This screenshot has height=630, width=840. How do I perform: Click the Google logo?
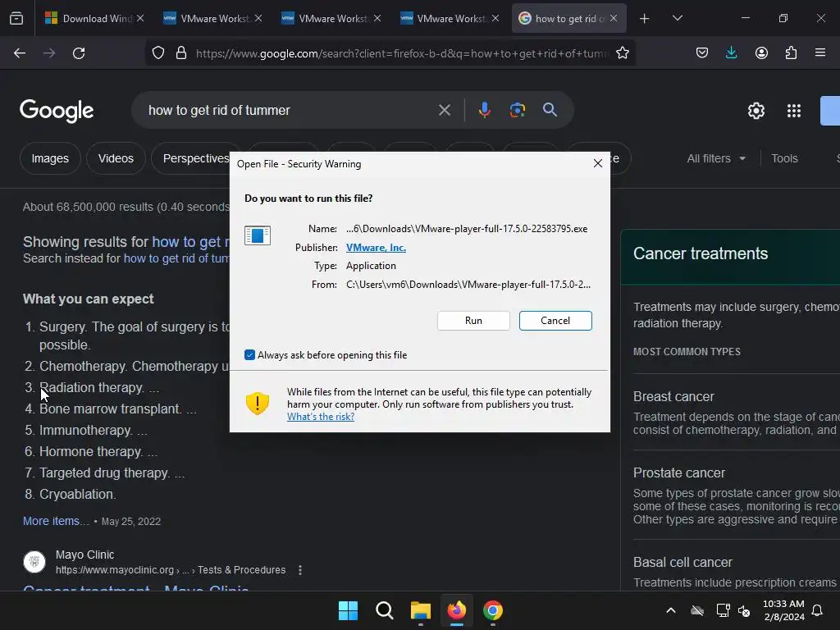(x=57, y=111)
